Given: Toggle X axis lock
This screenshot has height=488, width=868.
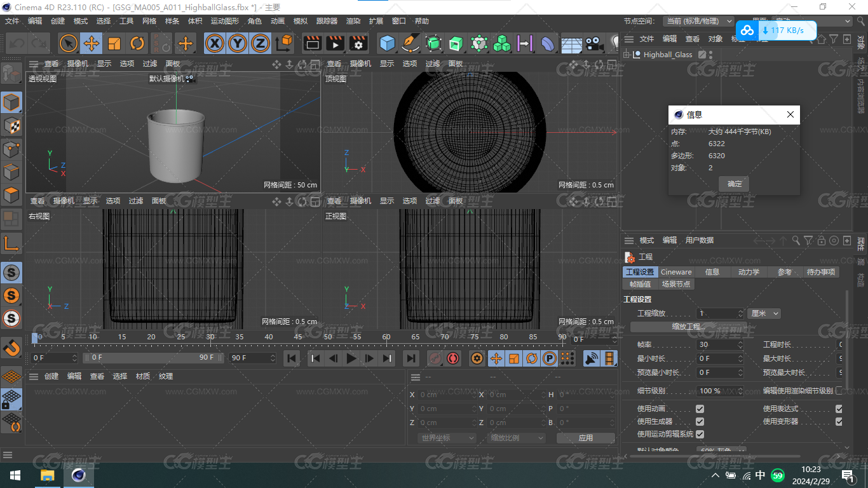Looking at the screenshot, I should 215,43.
